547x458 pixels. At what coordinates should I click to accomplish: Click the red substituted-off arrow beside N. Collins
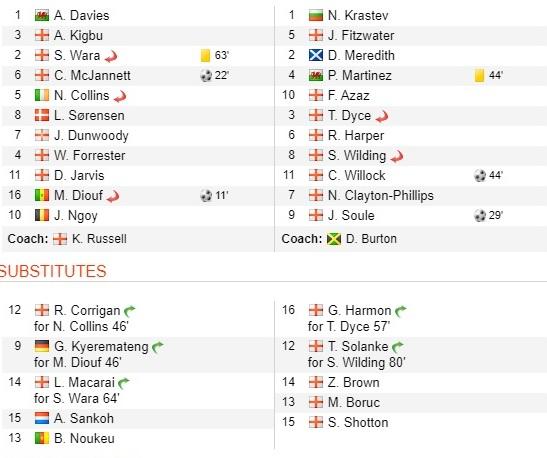[x=120, y=97]
